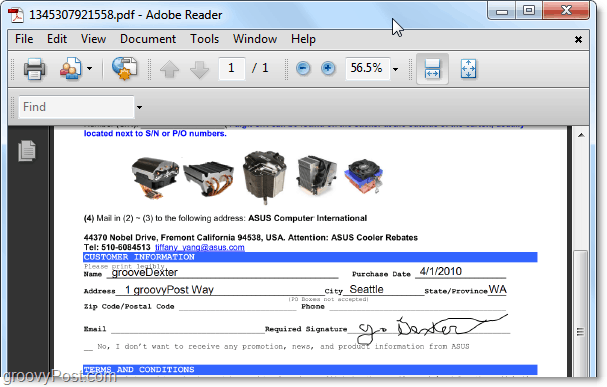This screenshot has height=387, width=607.
Task: Click the City field showing Seattle
Action: (x=383, y=289)
